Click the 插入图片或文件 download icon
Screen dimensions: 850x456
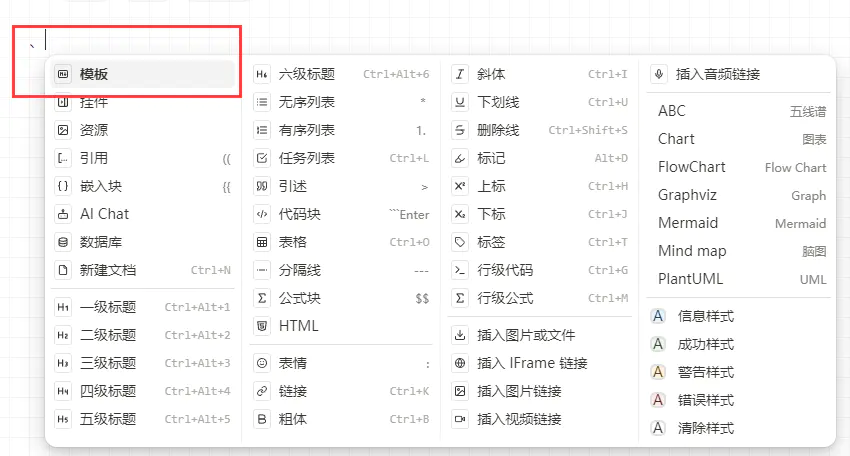460,335
